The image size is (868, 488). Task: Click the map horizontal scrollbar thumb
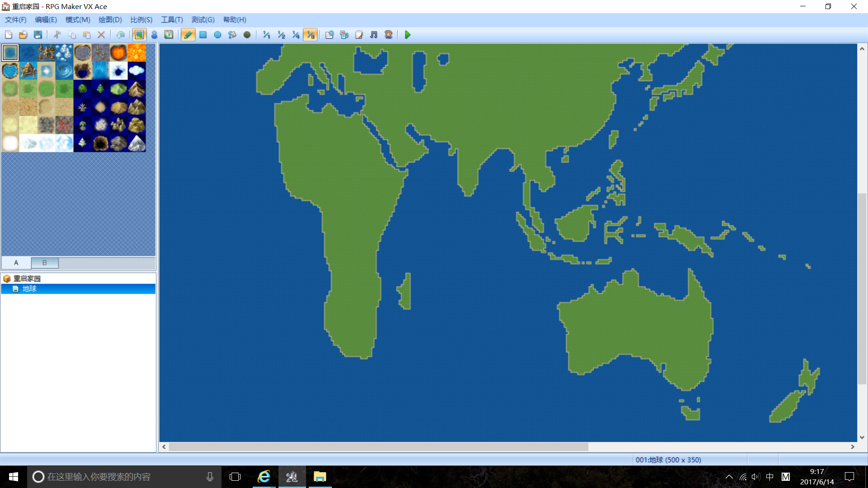click(378, 447)
